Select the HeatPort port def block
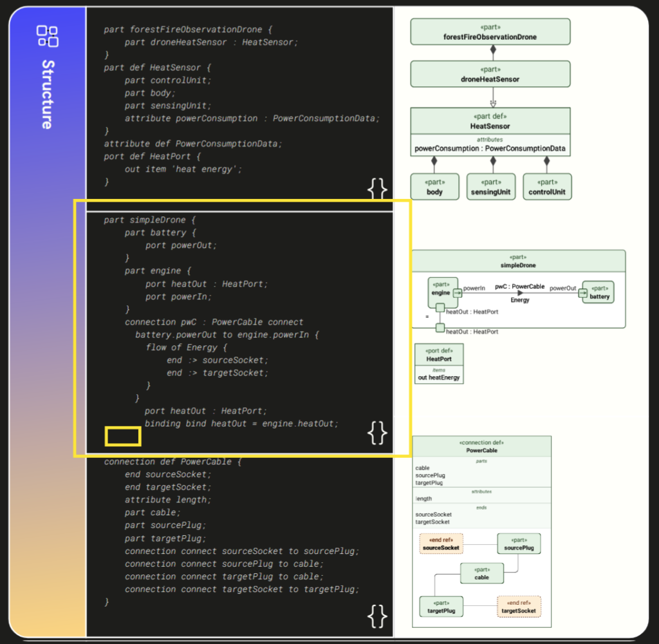659x644 pixels. tap(439, 363)
